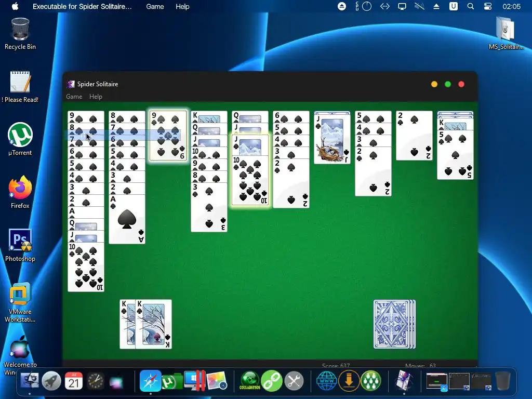
Task: Open the orange download arrow icon in dock
Action: (x=349, y=381)
